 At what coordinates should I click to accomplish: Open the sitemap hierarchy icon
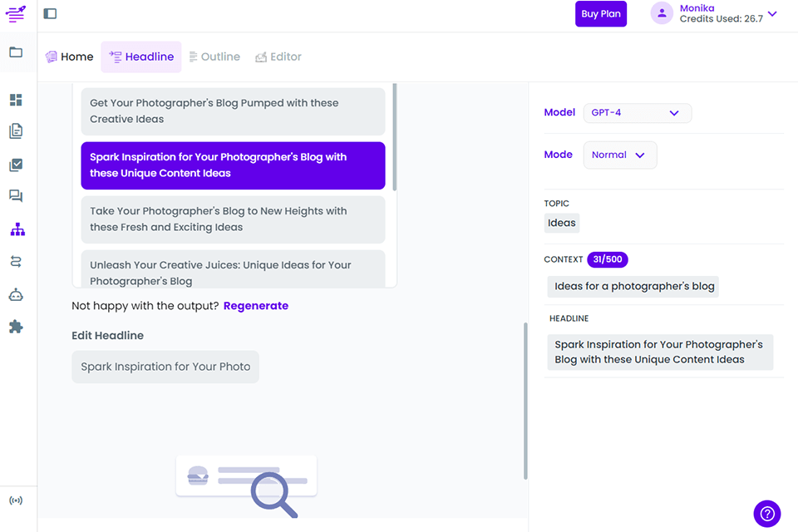tap(17, 229)
